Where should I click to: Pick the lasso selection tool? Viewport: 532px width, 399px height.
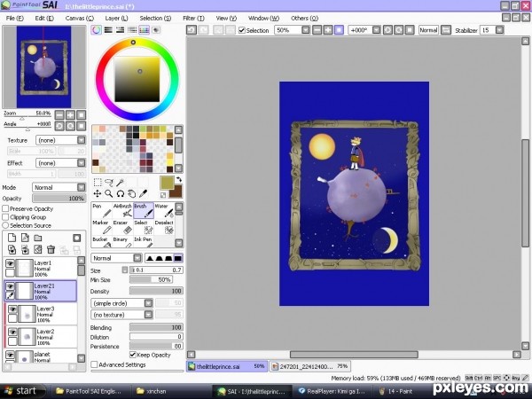[108, 183]
